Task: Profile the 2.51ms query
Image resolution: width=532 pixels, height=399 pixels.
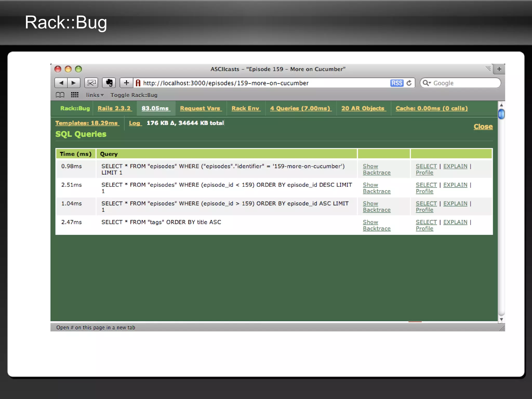Action: point(424,191)
